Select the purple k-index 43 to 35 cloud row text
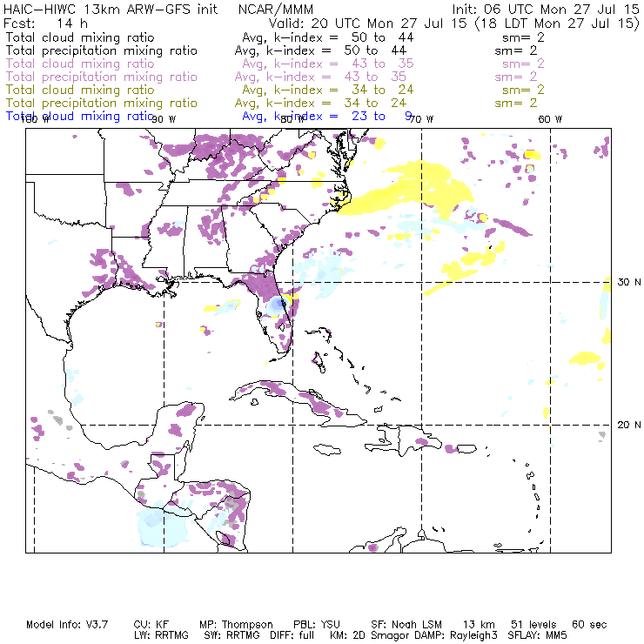 (x=328, y=64)
